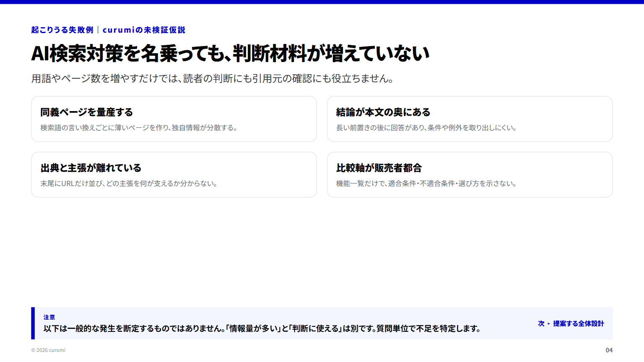This screenshot has width=644, height=362.
Task: Click description 末尾にURLだけ並び
Action: 129,184
